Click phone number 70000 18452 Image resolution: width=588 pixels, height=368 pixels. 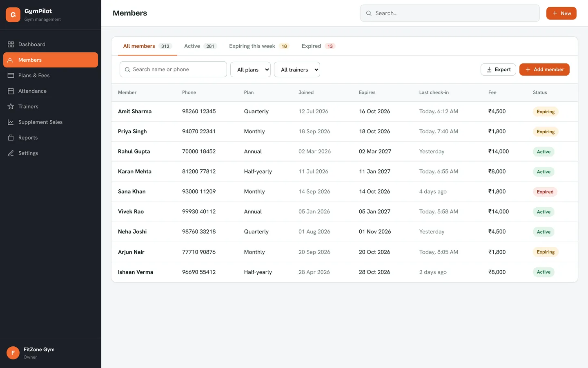point(199,151)
